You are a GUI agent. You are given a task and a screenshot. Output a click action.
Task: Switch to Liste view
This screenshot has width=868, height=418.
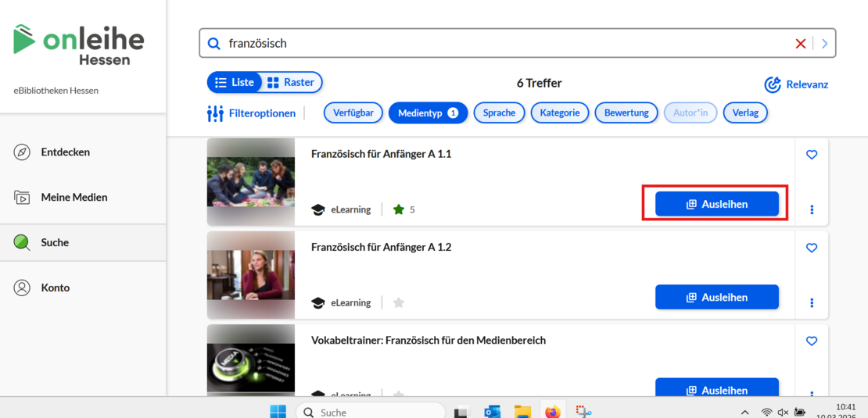(235, 82)
